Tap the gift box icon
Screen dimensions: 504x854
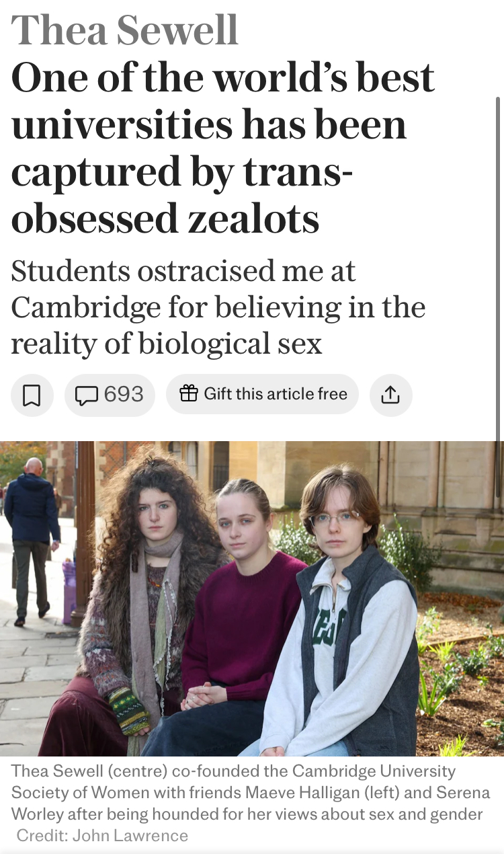189,393
